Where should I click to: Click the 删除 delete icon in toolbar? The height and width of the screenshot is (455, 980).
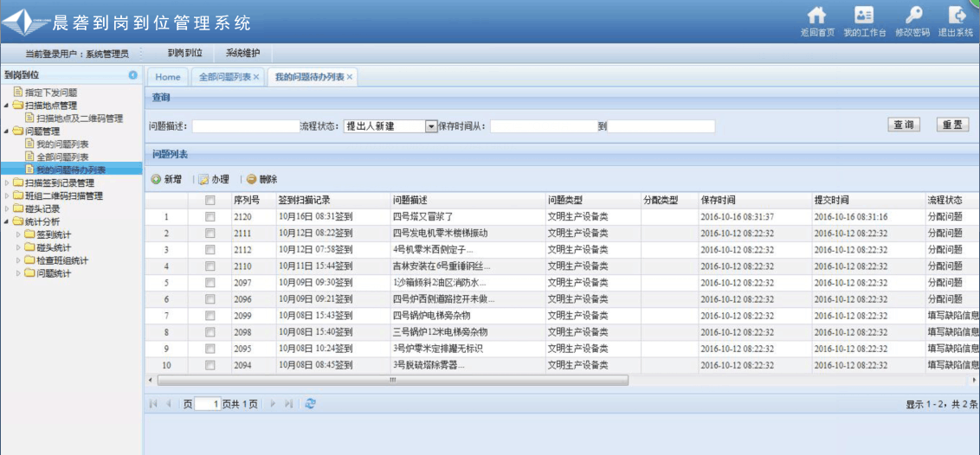[251, 179]
